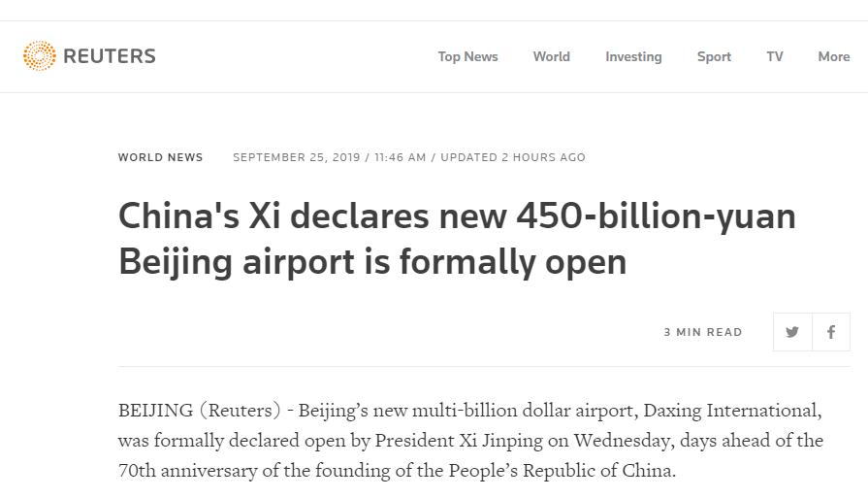Open the Top News section
868x498 pixels.
click(467, 56)
